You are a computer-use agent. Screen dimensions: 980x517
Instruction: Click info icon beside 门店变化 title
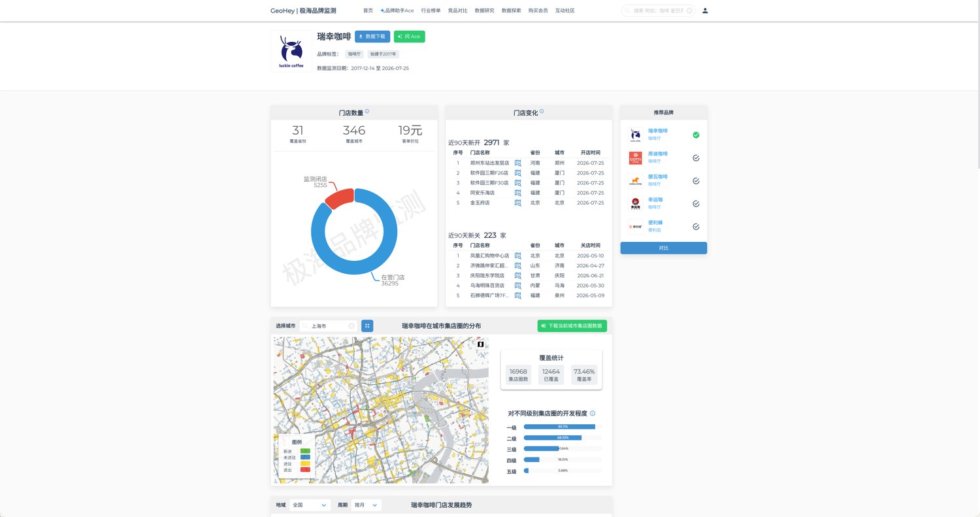point(542,112)
